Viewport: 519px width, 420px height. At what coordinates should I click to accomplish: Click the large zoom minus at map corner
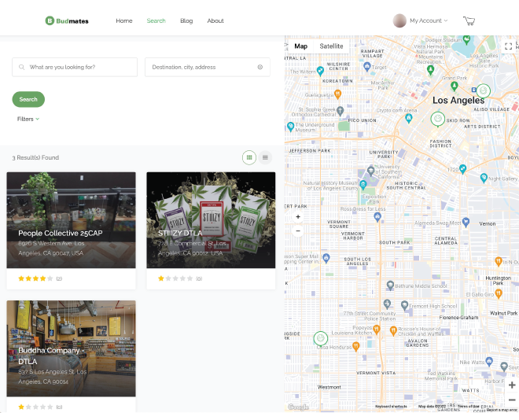click(x=512, y=400)
